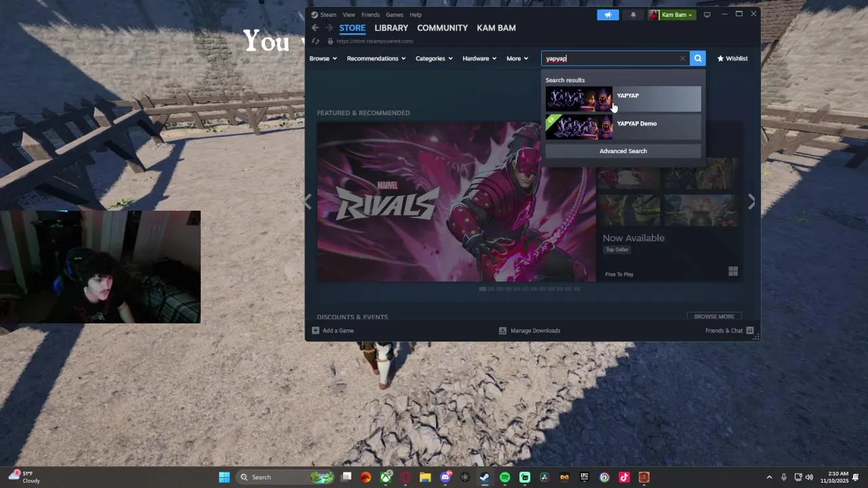
Task: Open Task View in taskbar
Action: (x=347, y=477)
